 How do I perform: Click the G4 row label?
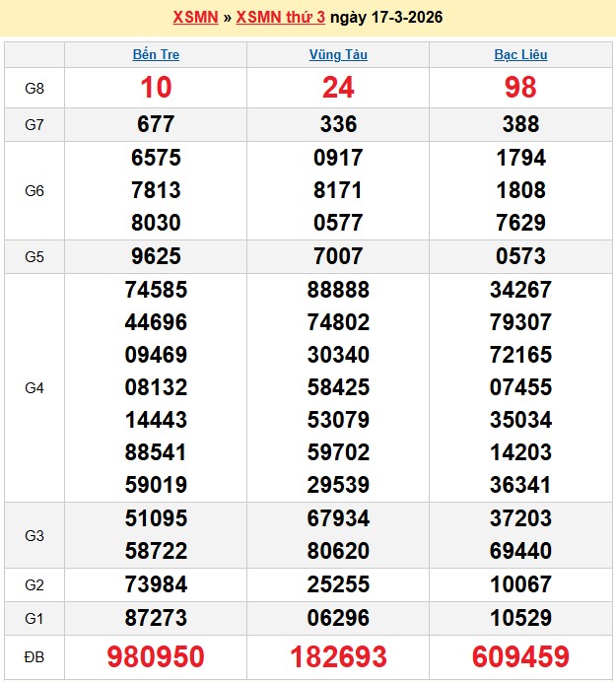[34, 387]
